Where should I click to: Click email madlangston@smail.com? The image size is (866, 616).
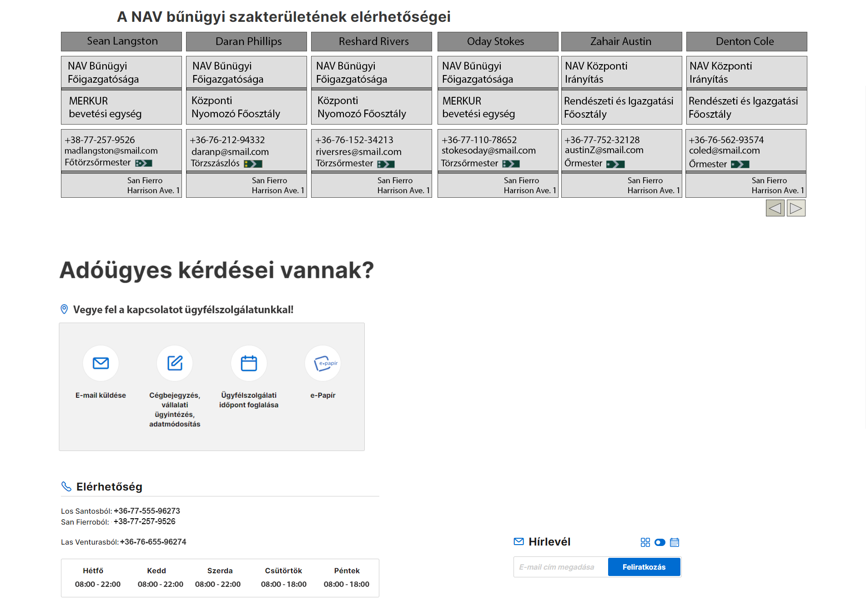pos(111,151)
